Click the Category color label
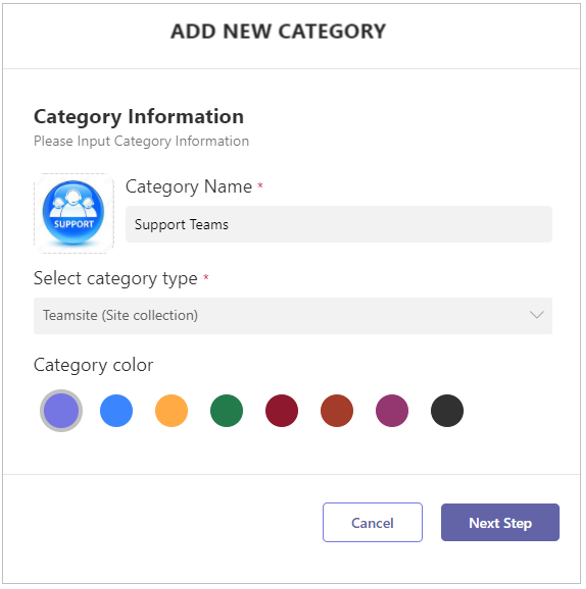The width and height of the screenshot is (586, 589). pos(94,365)
